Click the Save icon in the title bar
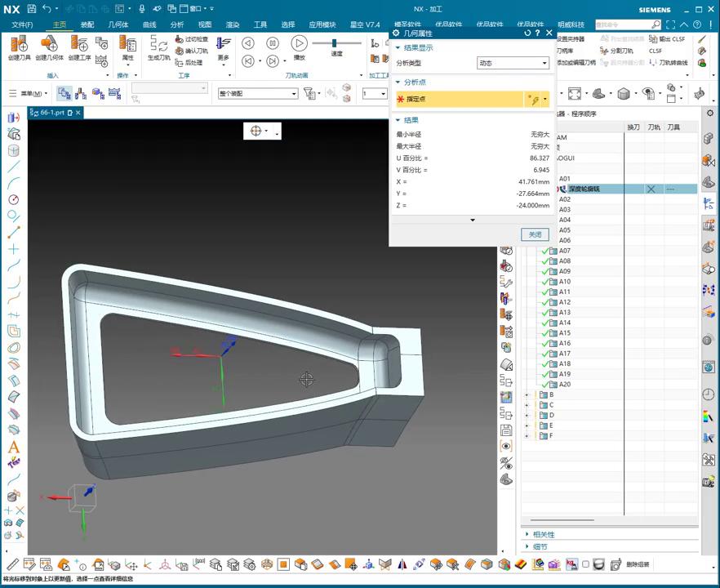This screenshot has height=588, width=720. pyautogui.click(x=31, y=9)
